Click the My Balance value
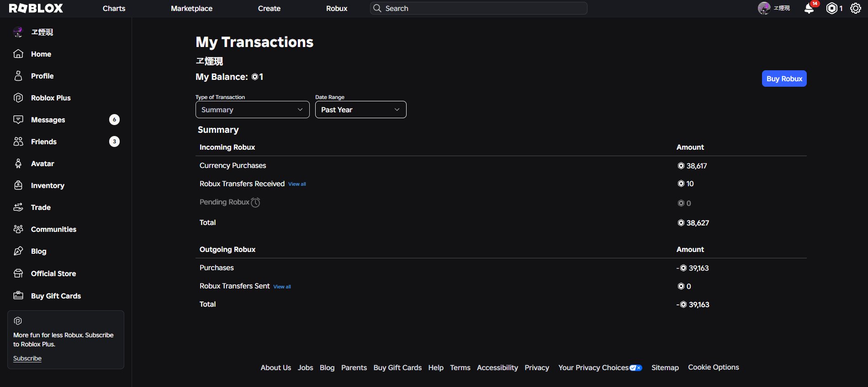The height and width of the screenshot is (387, 868). 257,77
